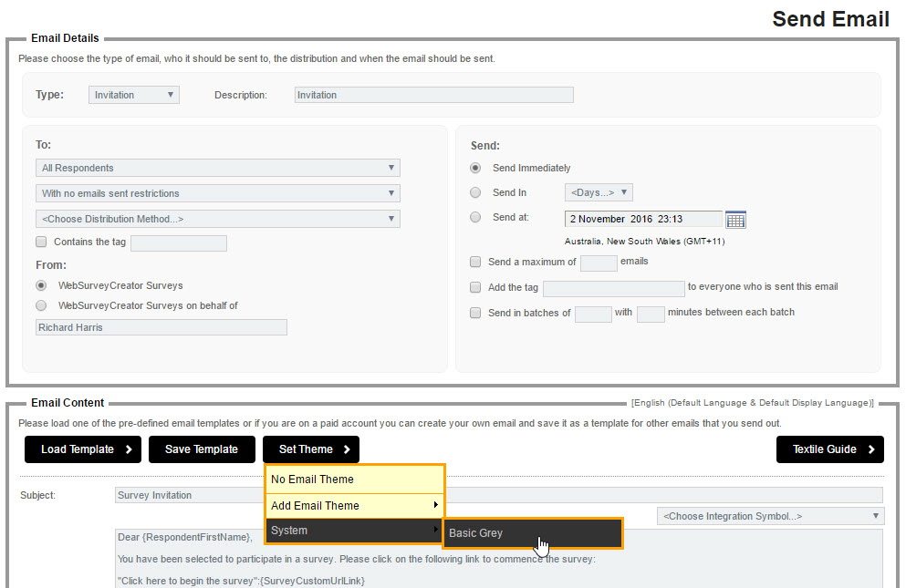Choose the "Basic Grey" system theme
The width and height of the screenshot is (906, 588).
coord(531,533)
